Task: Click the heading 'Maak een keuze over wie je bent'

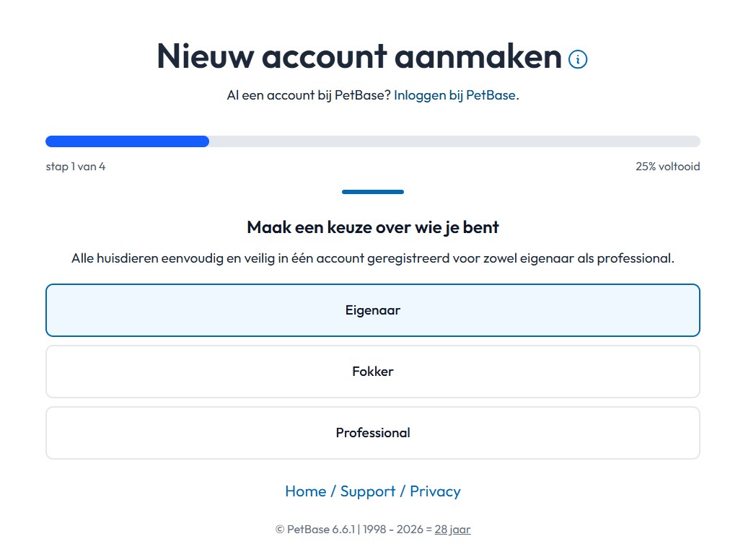Action: point(372,227)
